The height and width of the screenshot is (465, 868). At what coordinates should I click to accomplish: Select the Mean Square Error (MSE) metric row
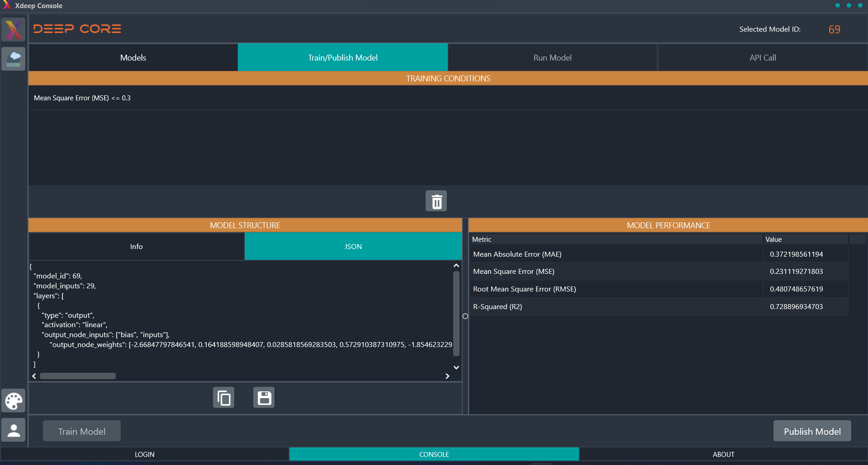click(659, 272)
